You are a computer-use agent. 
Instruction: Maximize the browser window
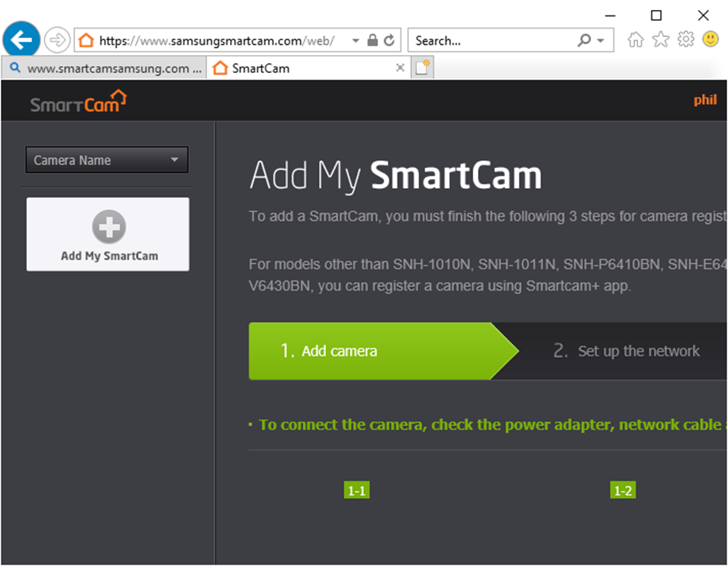tap(656, 15)
